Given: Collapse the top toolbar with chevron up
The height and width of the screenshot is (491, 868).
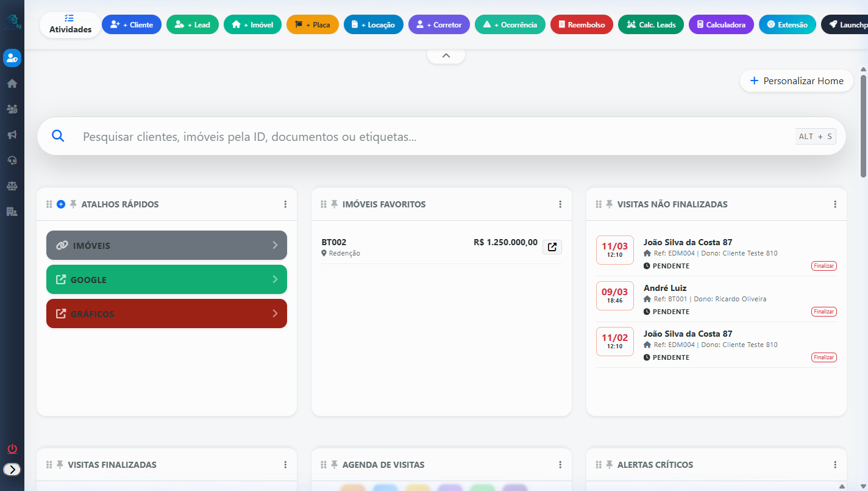Looking at the screenshot, I should (446, 56).
